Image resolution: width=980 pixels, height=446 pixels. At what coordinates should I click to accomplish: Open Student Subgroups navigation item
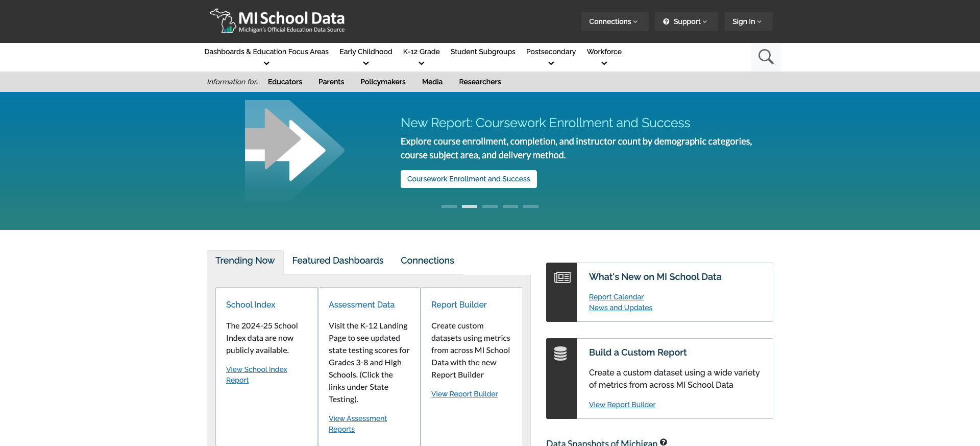click(483, 52)
